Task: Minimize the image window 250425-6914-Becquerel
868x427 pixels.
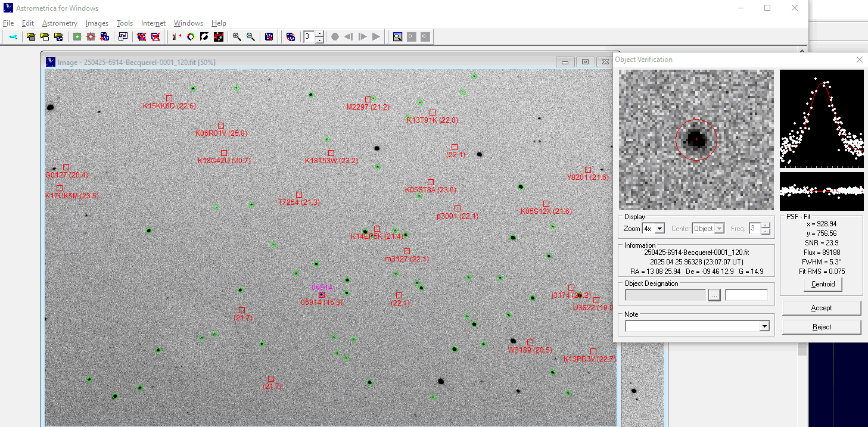Action: [565, 62]
